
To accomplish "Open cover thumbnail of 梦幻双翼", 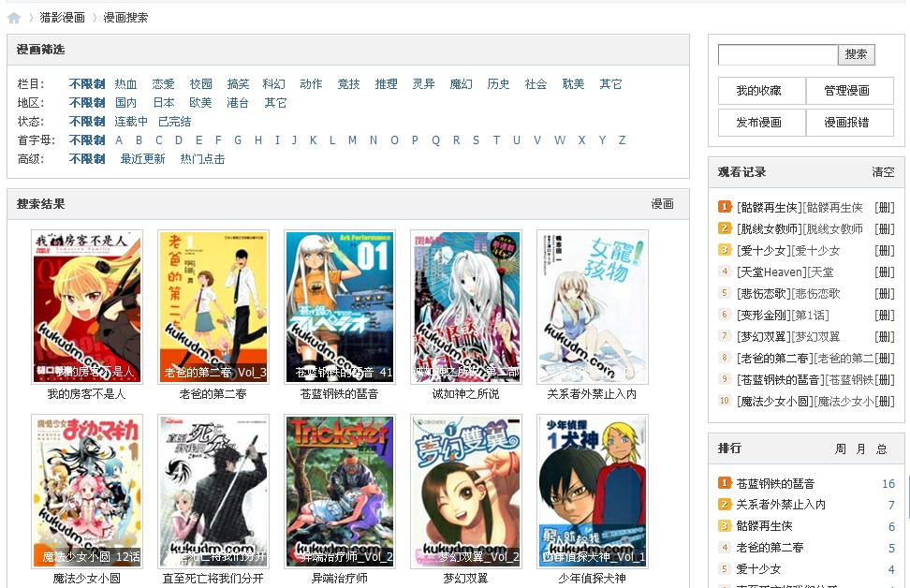I will (466, 491).
